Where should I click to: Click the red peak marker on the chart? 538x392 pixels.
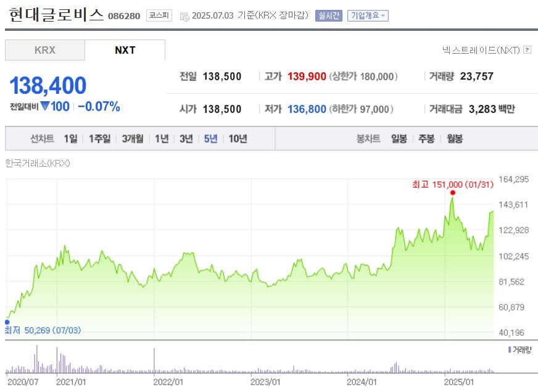point(453,193)
